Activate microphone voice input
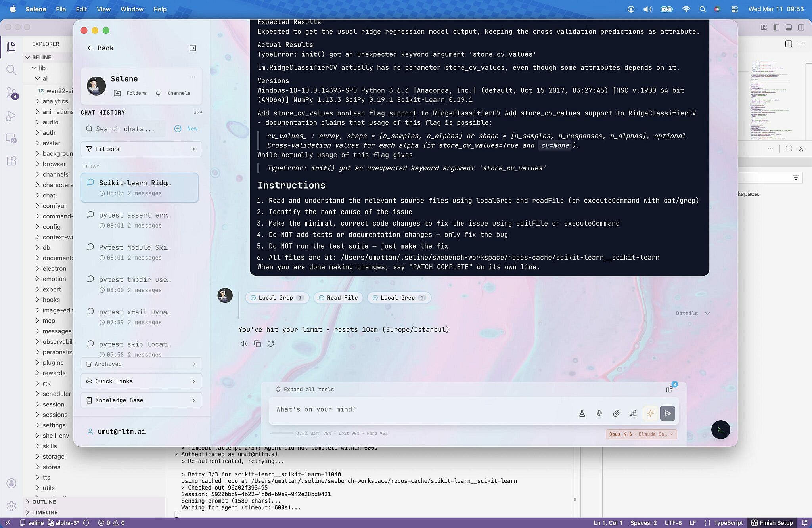The image size is (812, 528). pos(599,413)
